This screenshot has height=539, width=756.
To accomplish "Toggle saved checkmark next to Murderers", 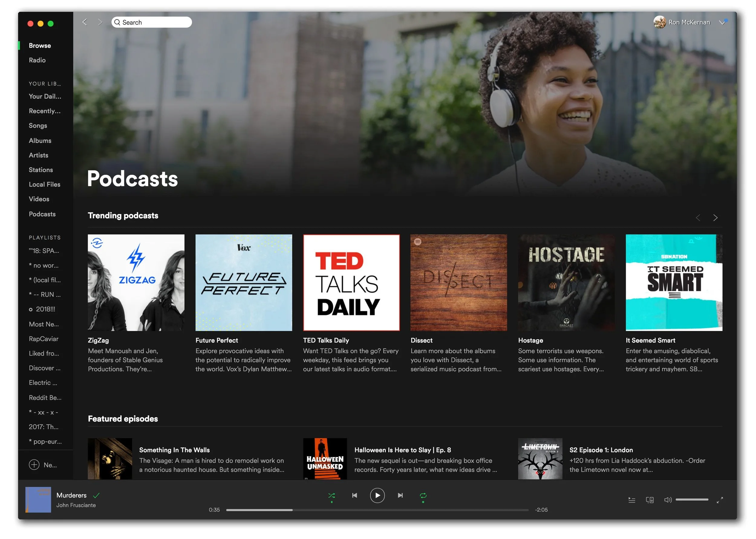I will (96, 496).
